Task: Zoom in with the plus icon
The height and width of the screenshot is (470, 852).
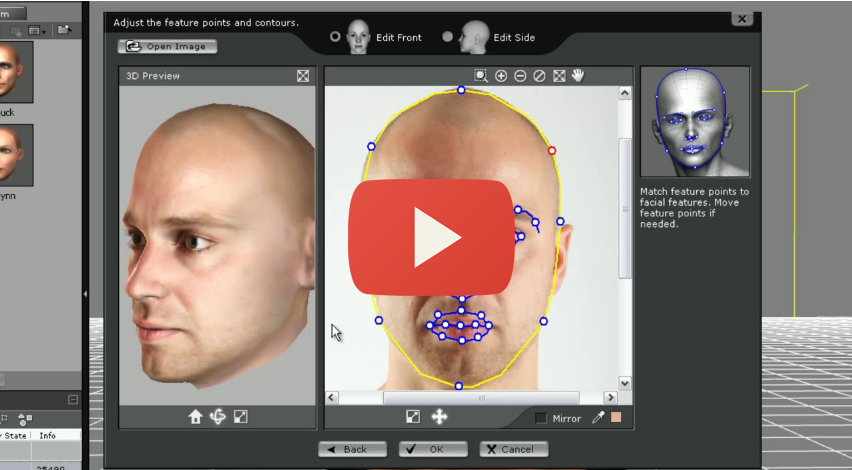Action: click(501, 76)
